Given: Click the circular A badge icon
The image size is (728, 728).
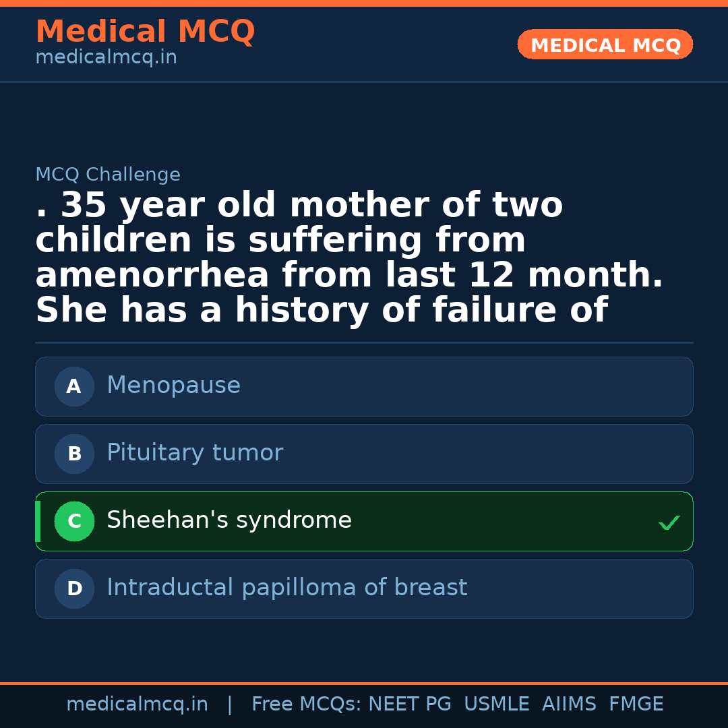Looking at the screenshot, I should 74,386.
